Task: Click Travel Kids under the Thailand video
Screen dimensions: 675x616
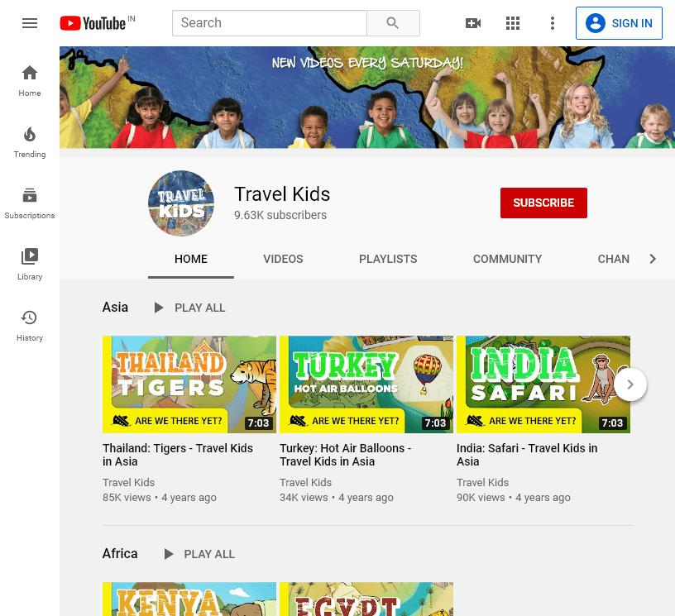Action: tap(129, 483)
